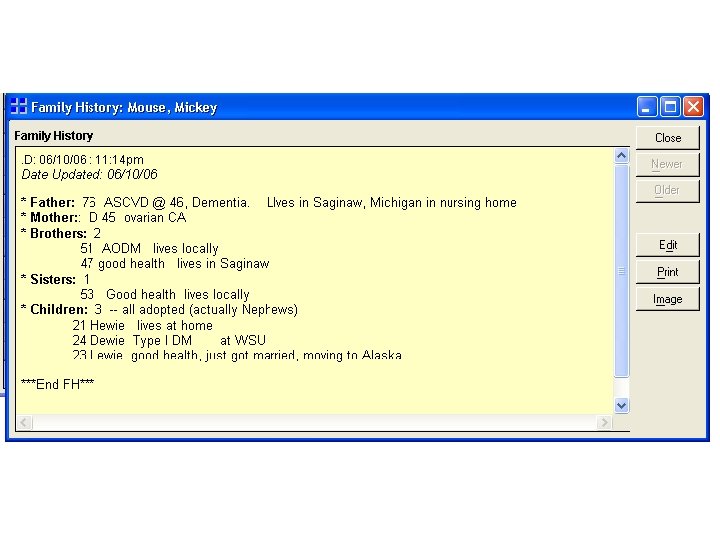Click the '.D: 06/10/06 : 11:14pm' line
This screenshot has height=540, width=720.
point(83,160)
